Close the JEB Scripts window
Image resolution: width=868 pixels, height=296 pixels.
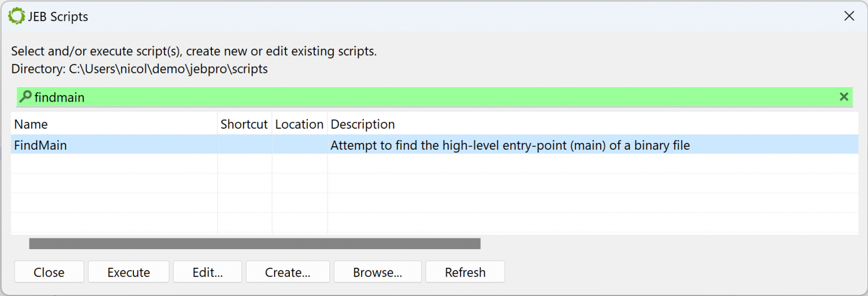[849, 16]
